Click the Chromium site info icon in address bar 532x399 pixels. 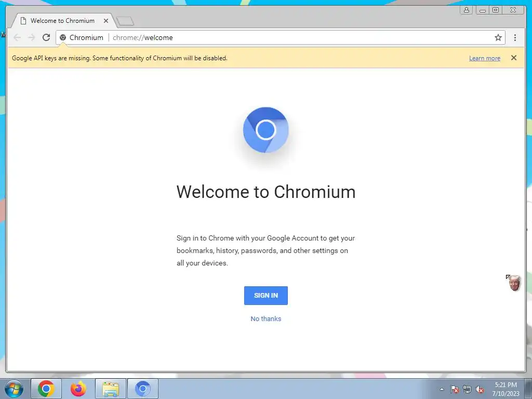[63, 37]
